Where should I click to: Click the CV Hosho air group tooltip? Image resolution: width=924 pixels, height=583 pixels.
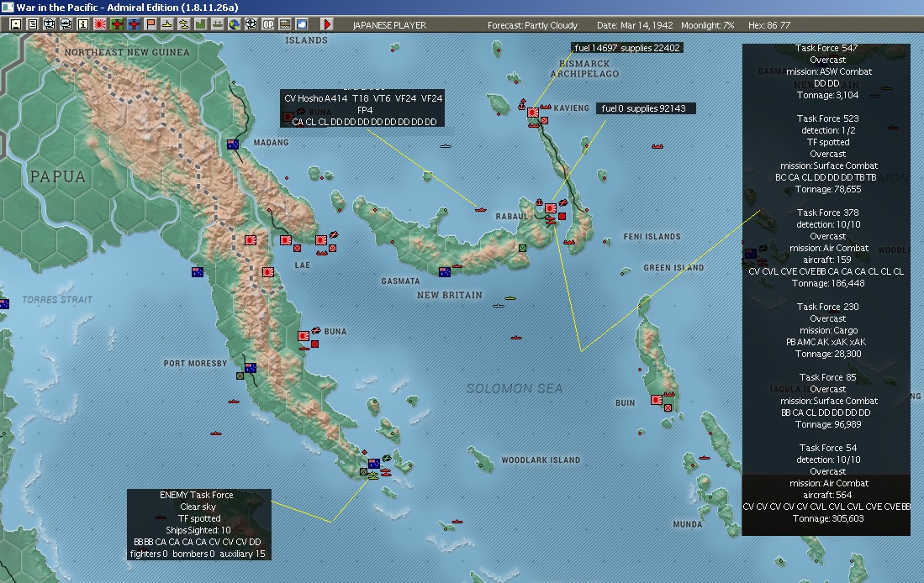click(362, 109)
